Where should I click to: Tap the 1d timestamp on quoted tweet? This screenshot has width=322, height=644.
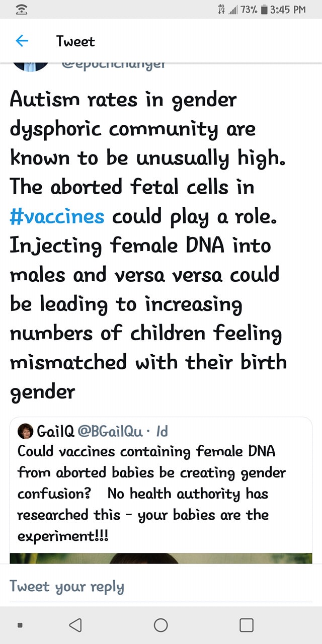point(162,431)
